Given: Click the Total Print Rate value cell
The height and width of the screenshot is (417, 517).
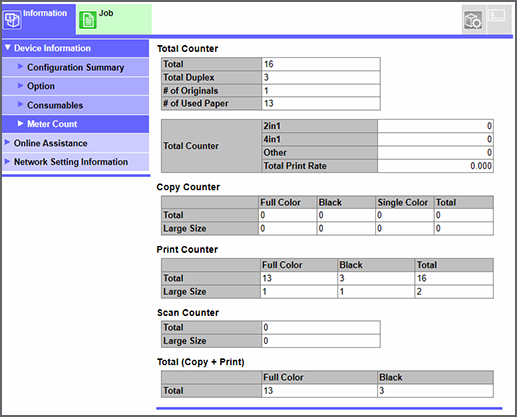Looking at the screenshot, I should 435,166.
